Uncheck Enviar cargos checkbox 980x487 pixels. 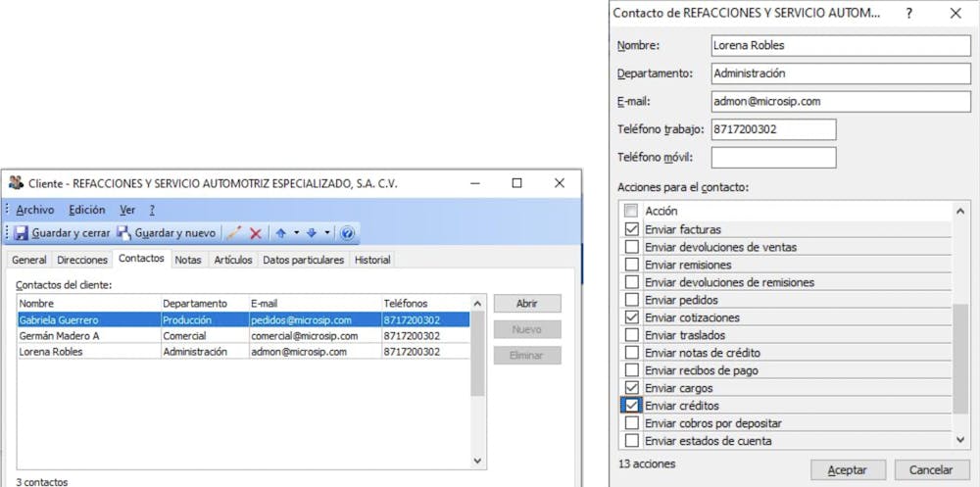tap(631, 388)
